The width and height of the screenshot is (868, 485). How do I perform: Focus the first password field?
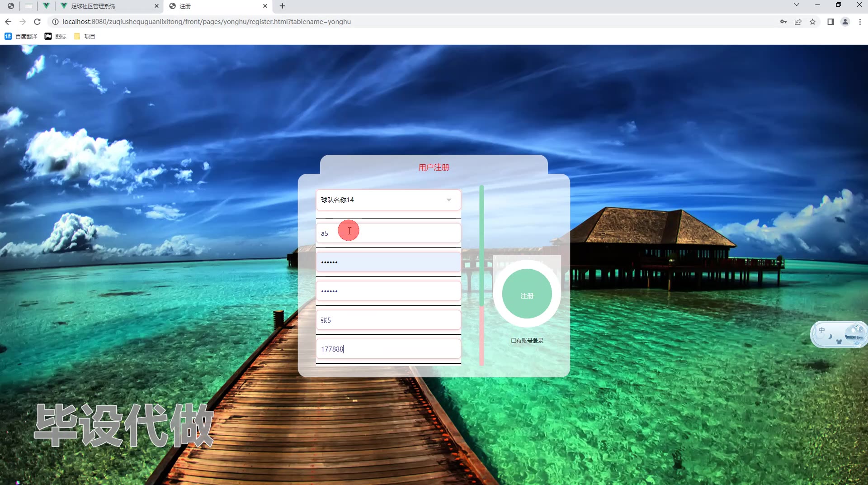[388, 262]
